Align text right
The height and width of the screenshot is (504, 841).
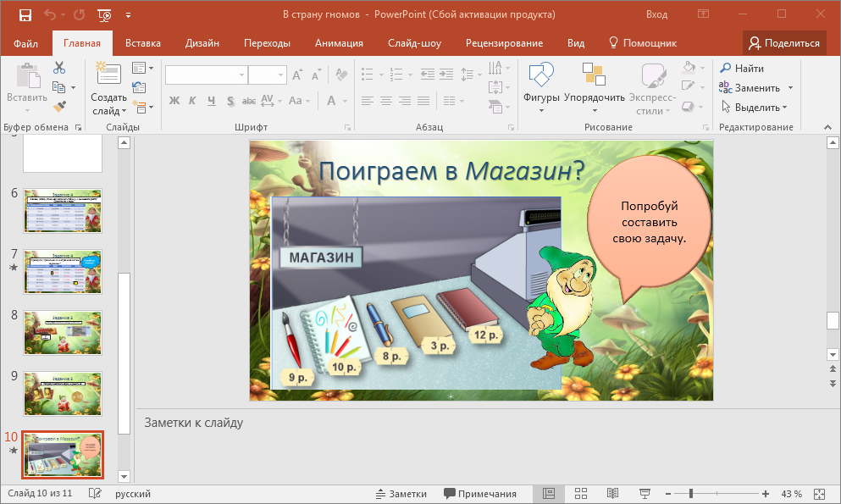(x=405, y=101)
